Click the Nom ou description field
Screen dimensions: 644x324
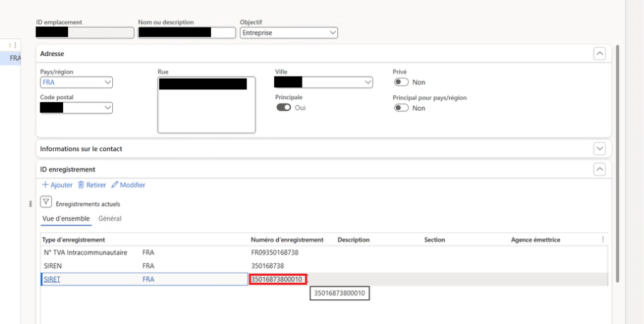[x=187, y=33]
